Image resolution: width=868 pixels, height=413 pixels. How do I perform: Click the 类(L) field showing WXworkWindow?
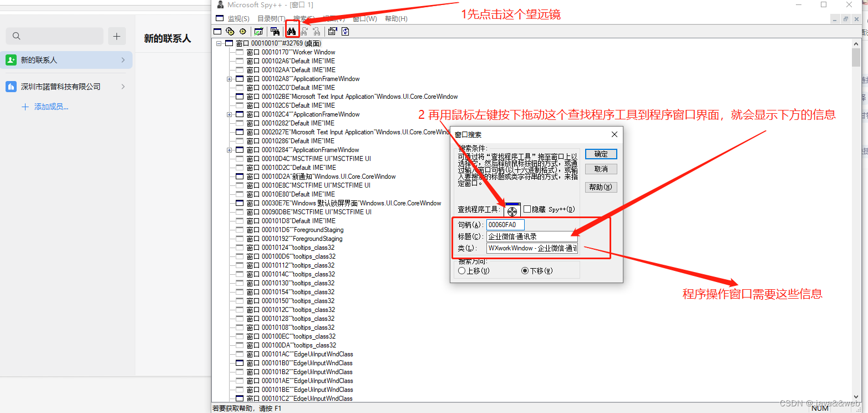[x=532, y=248]
